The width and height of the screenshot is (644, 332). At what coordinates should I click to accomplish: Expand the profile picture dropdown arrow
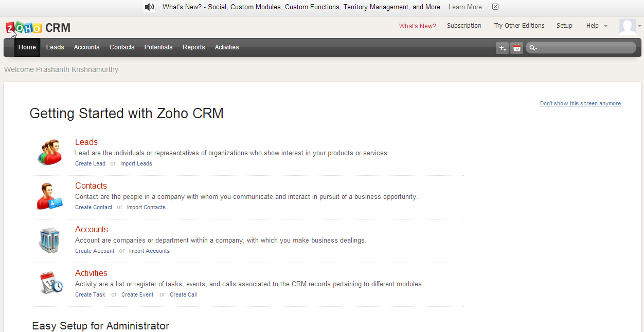point(639,25)
